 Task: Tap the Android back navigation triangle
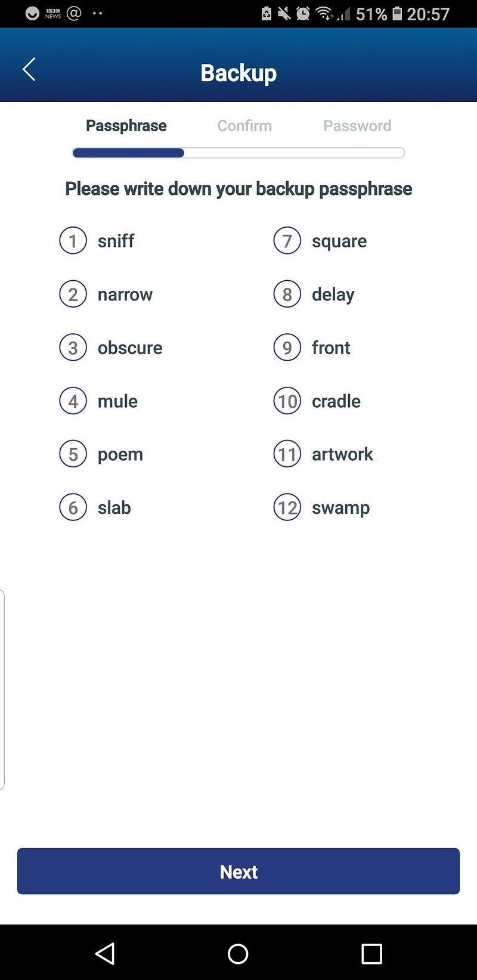pyautogui.click(x=106, y=954)
